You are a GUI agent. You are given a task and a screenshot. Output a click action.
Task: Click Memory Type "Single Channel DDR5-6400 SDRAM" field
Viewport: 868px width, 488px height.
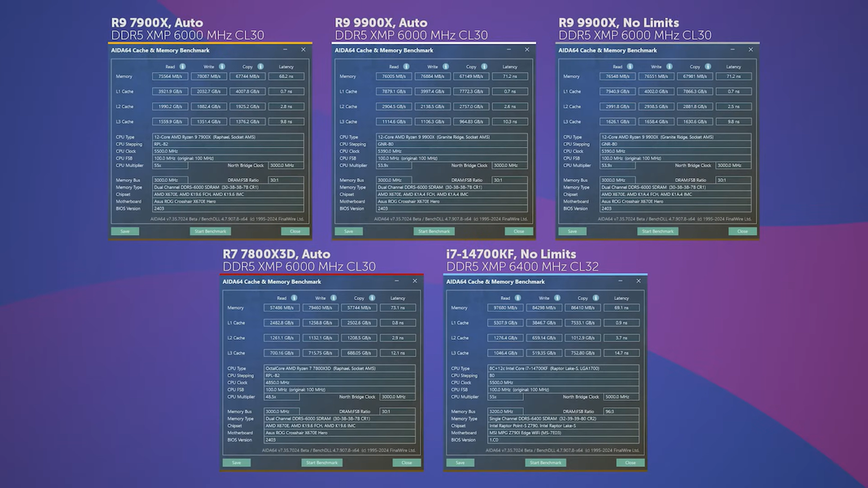[x=564, y=418]
